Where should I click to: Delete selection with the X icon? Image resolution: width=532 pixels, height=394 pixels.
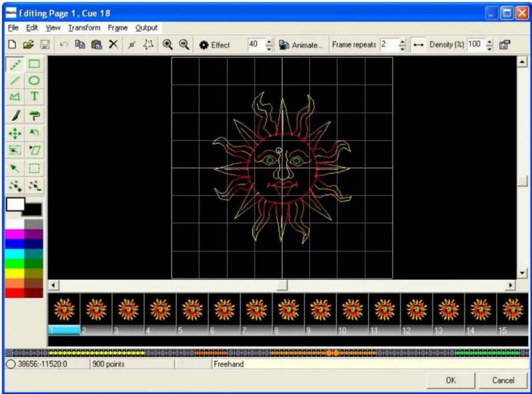(x=113, y=45)
